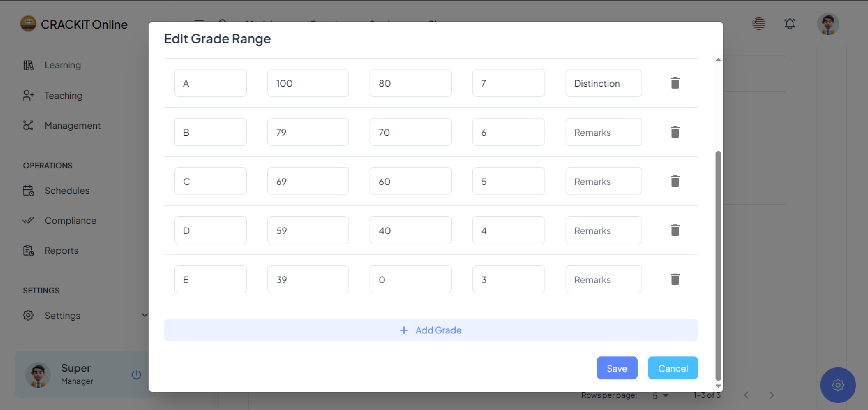The height and width of the screenshot is (410, 868).
Task: Click the power logout icon
Action: pos(136,375)
